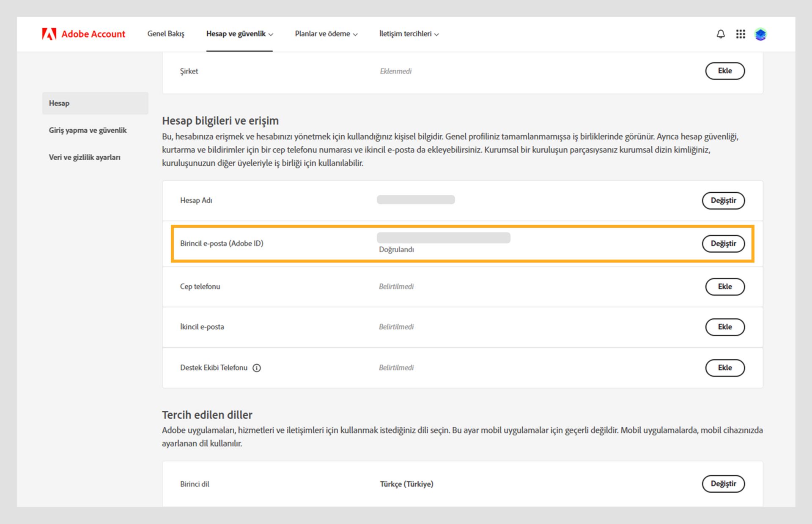Image resolution: width=812 pixels, height=524 pixels.
Task: Click Değiştir for Hesap Adı
Action: [723, 200]
